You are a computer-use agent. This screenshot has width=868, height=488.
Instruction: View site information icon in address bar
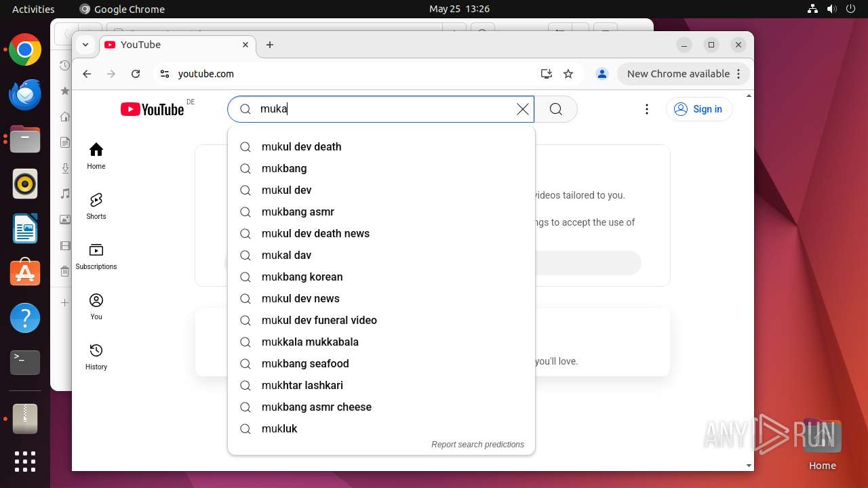coord(164,74)
